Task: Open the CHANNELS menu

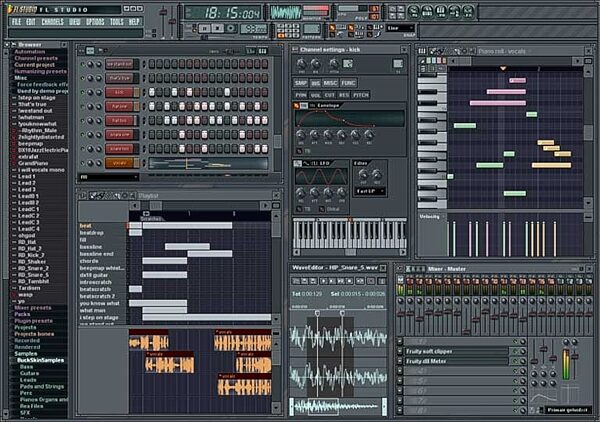Action: click(52, 22)
